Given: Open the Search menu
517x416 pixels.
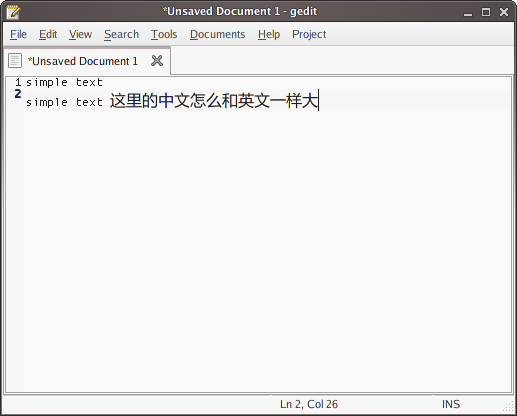Looking at the screenshot, I should pos(121,34).
